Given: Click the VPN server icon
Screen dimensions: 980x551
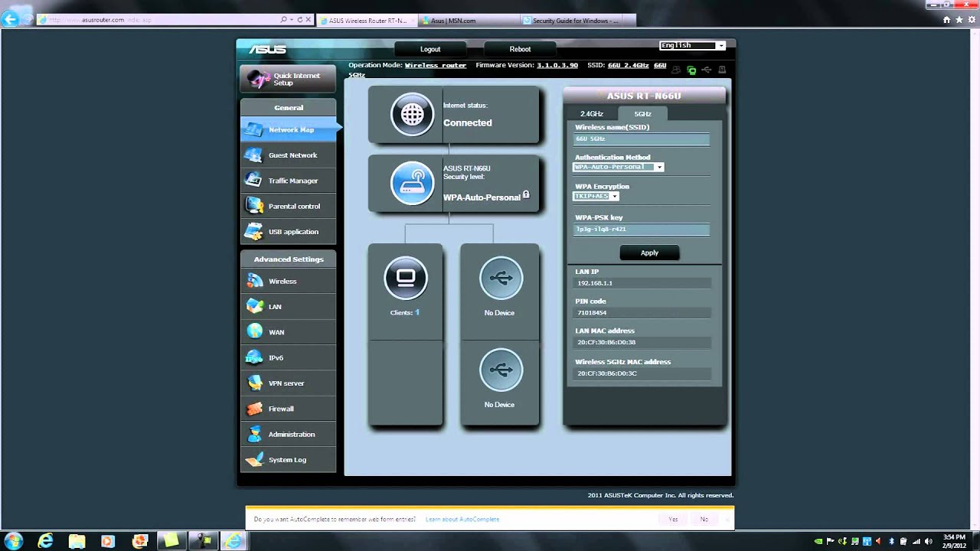Looking at the screenshot, I should click(x=254, y=383).
